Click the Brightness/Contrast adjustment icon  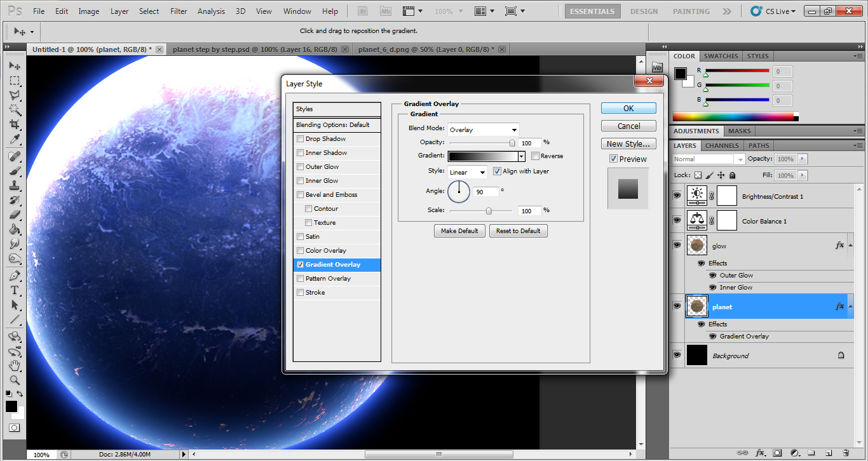pos(697,195)
